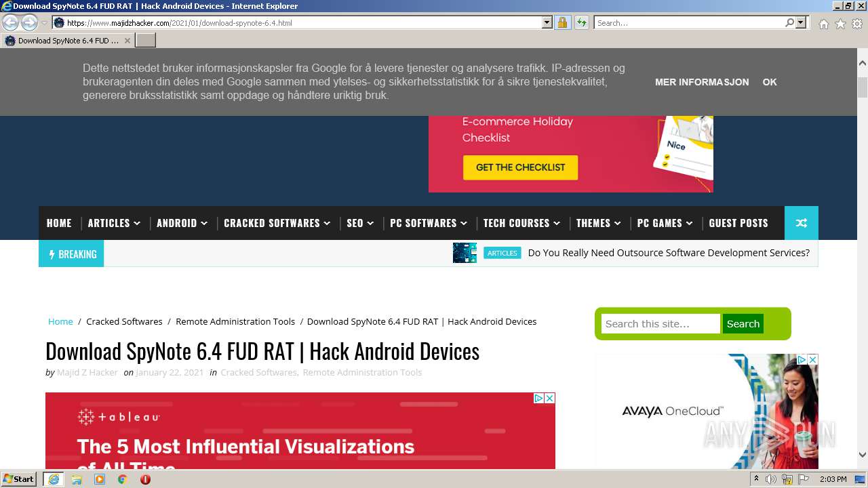Focus the Internet Explorer search field
This screenshot has width=868, height=488.
689,22
